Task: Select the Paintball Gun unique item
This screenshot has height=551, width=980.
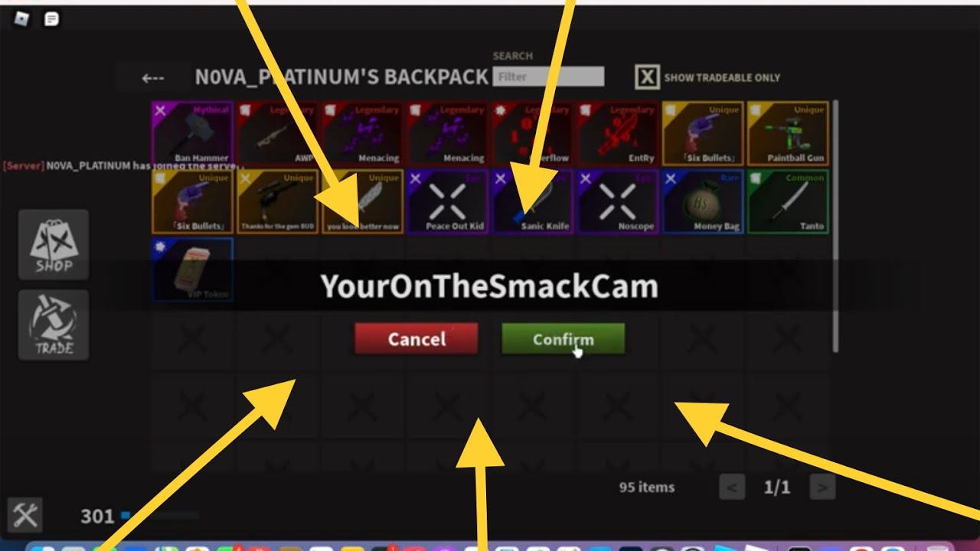Action: tap(788, 134)
